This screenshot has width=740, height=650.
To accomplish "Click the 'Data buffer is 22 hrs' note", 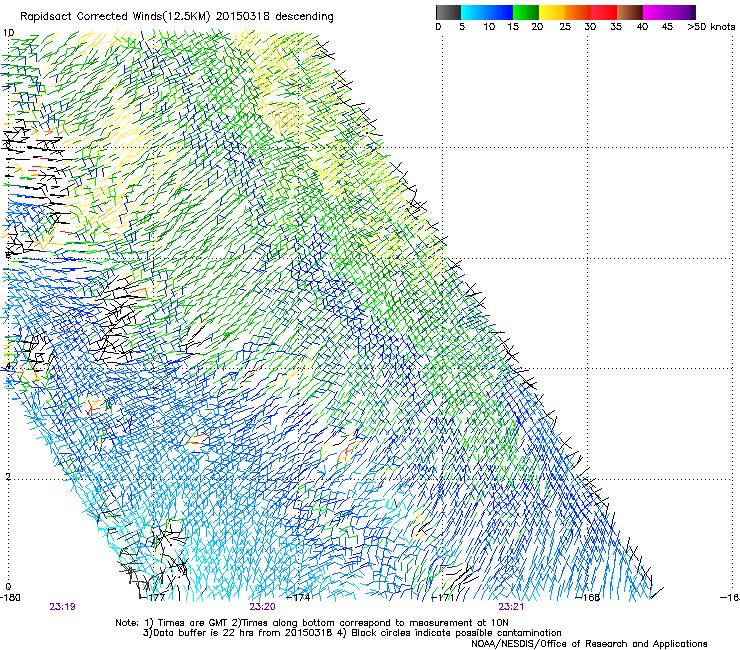I will pos(352,633).
